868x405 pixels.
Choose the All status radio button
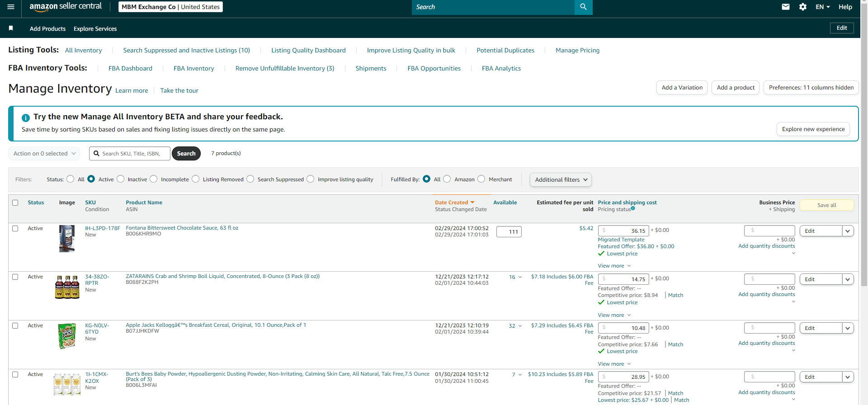[70, 179]
